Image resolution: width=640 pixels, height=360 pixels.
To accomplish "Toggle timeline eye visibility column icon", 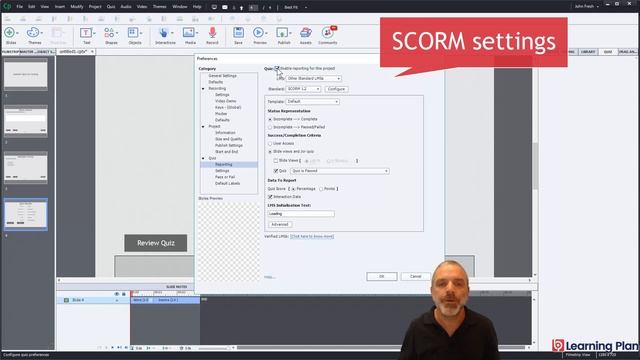I will pos(117,294).
